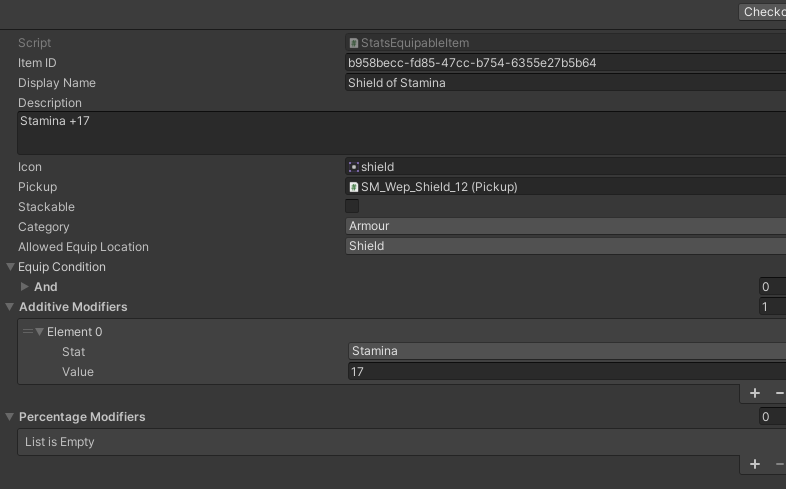Click the Pickup label
Image resolution: width=803 pixels, height=489 pixels.
point(37,187)
